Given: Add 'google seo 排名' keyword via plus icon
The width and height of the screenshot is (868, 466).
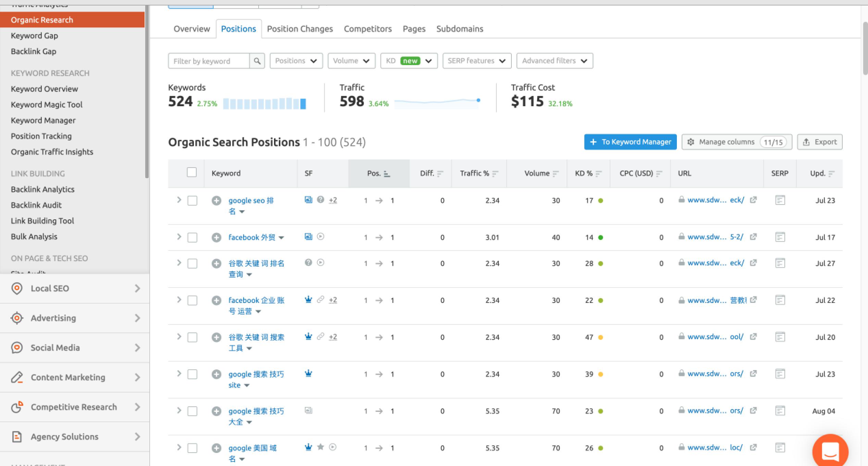Looking at the screenshot, I should (x=216, y=200).
